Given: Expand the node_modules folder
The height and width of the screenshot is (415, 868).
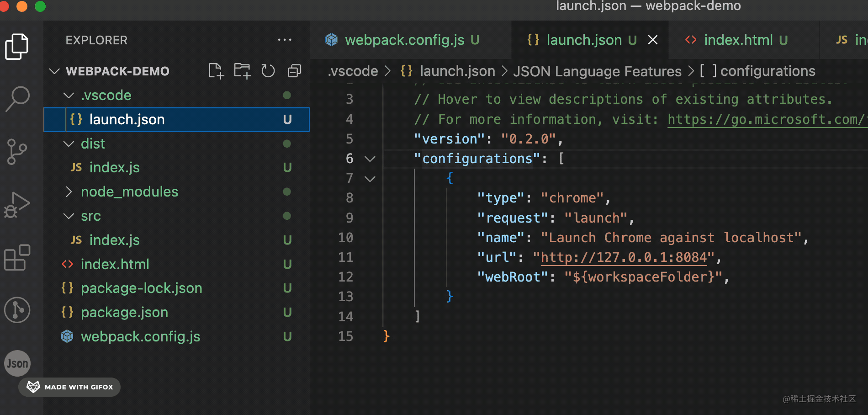Looking at the screenshot, I should [x=69, y=192].
